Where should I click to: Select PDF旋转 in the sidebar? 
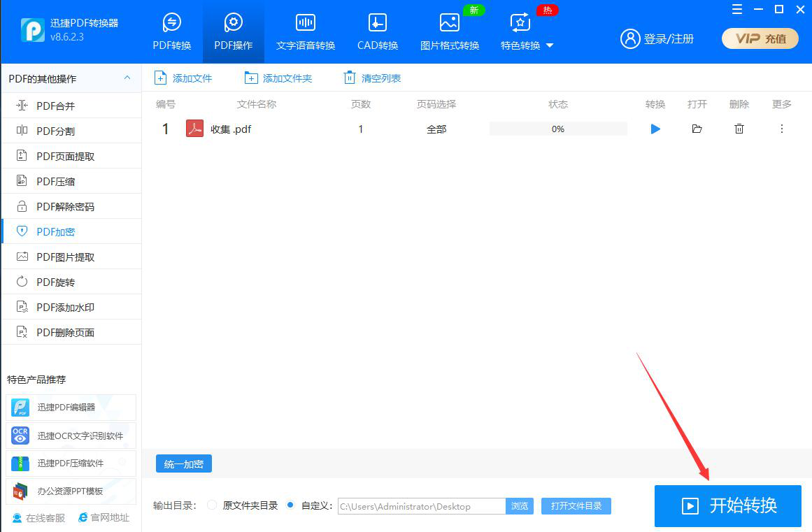(x=71, y=282)
